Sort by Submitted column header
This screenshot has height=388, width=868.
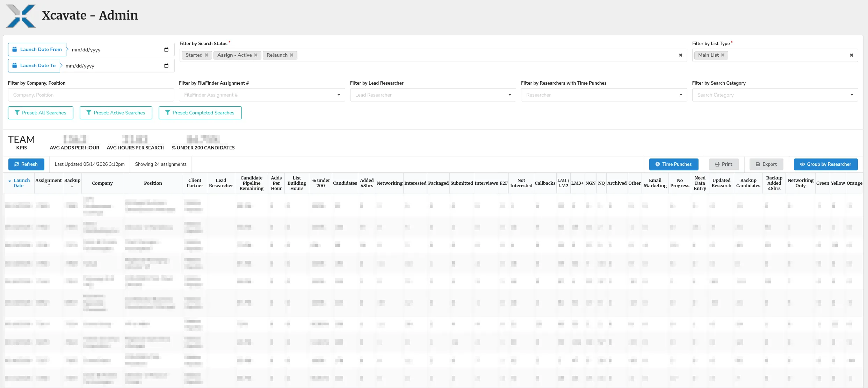[x=462, y=183]
